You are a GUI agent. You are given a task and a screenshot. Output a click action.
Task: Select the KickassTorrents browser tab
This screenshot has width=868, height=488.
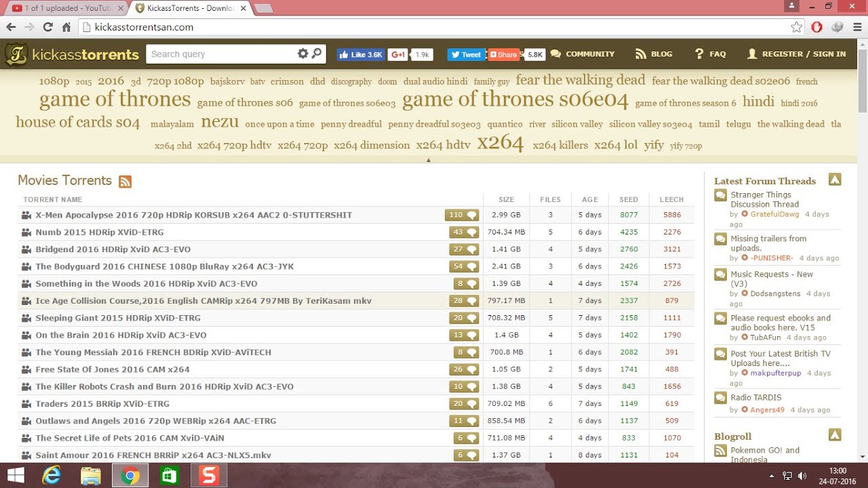click(x=190, y=8)
